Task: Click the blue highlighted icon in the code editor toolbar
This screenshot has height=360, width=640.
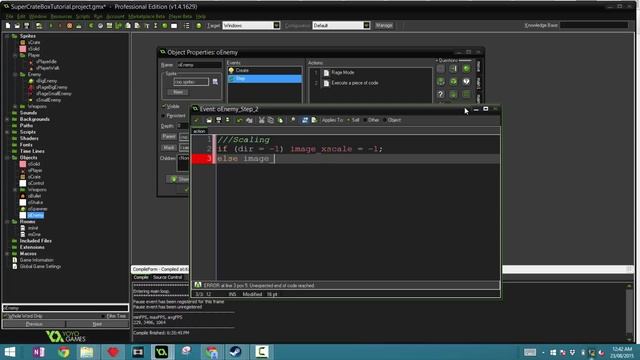Action: (305, 120)
